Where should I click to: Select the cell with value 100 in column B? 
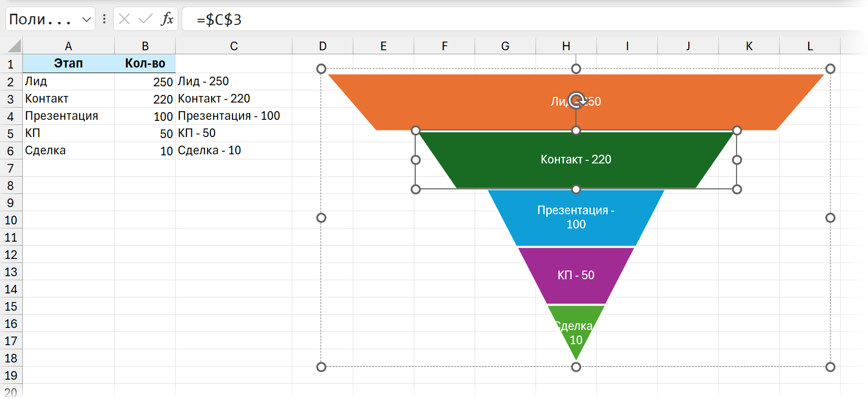click(145, 116)
